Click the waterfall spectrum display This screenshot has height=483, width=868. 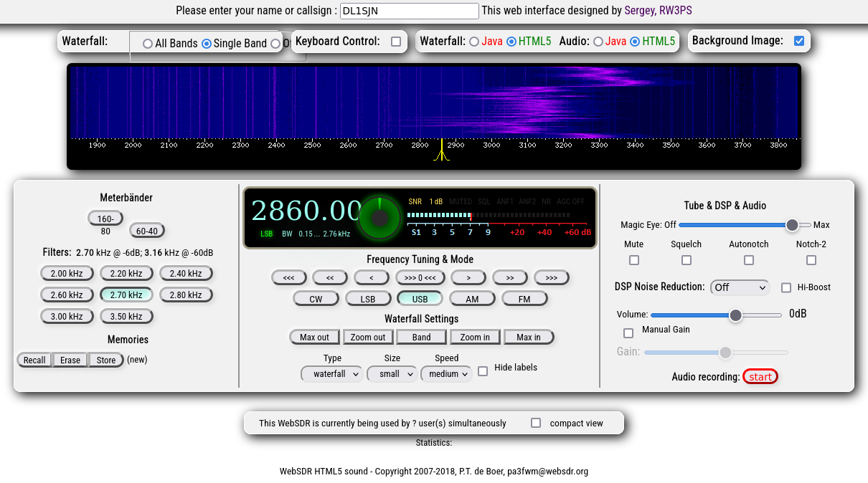pos(434,102)
